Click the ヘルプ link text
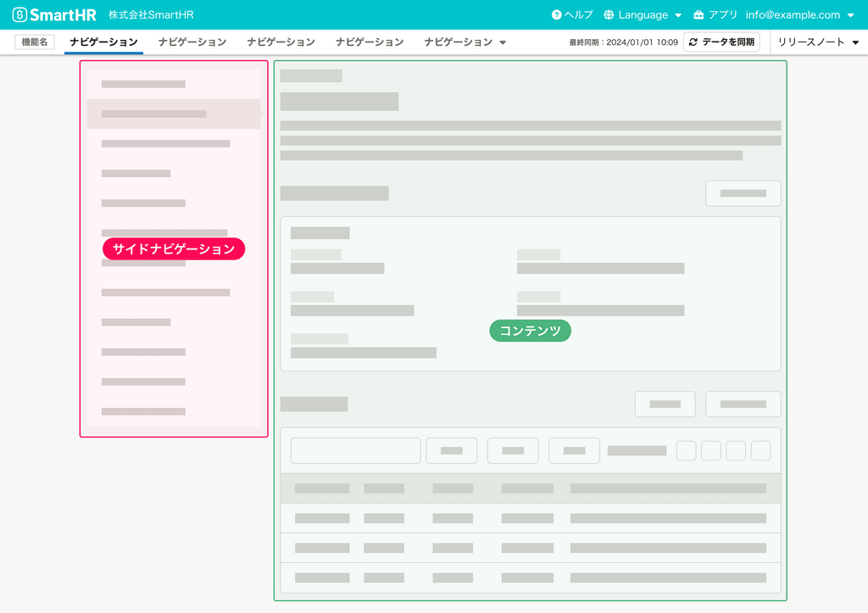The image size is (868, 613). click(x=578, y=14)
